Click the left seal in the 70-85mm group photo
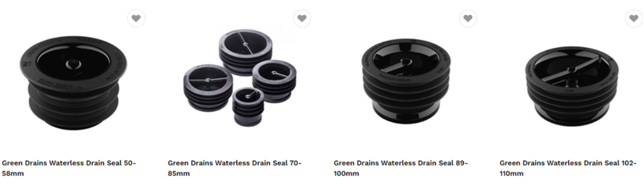 point(208,88)
